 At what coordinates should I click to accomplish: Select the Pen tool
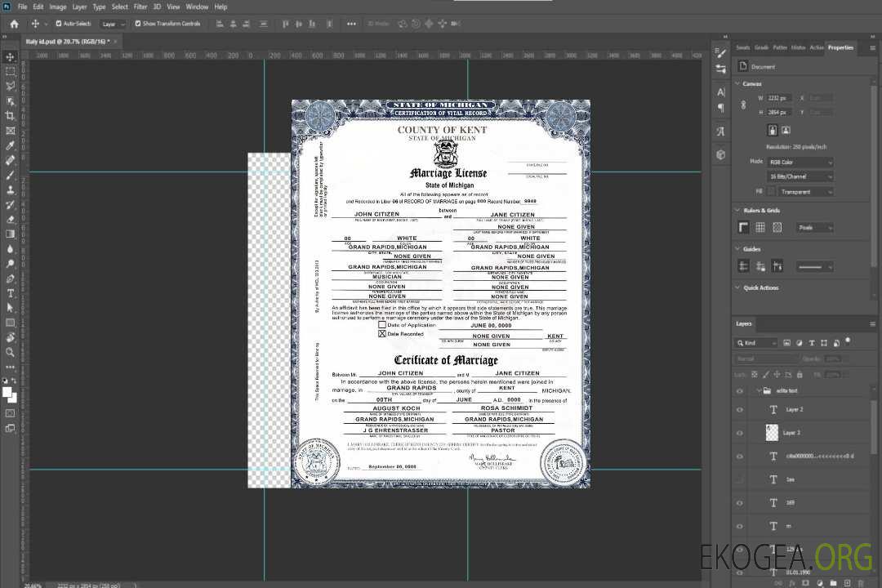point(10,278)
